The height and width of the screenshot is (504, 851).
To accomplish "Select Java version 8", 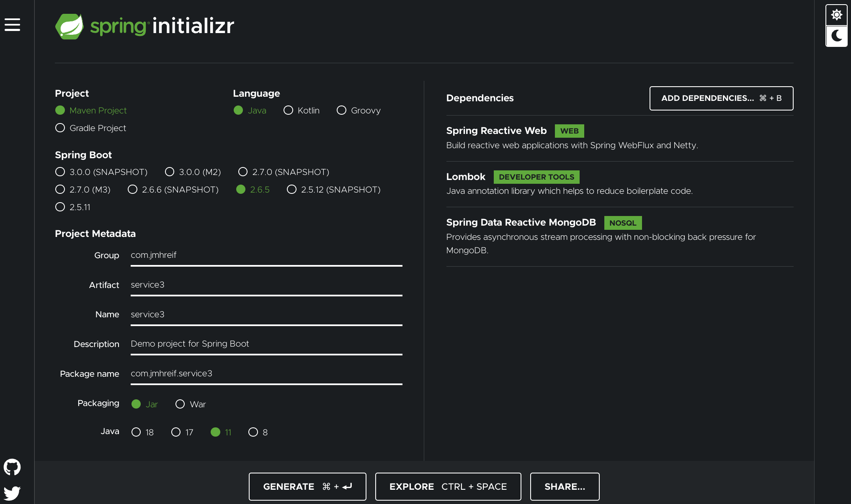I will 258,432.
